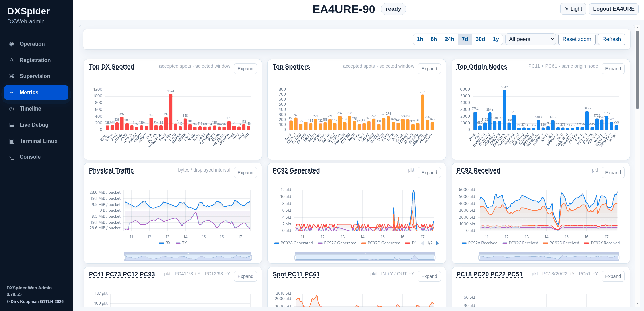Click the Live Debug list icon
This screenshot has width=644, height=311.
(x=12, y=125)
